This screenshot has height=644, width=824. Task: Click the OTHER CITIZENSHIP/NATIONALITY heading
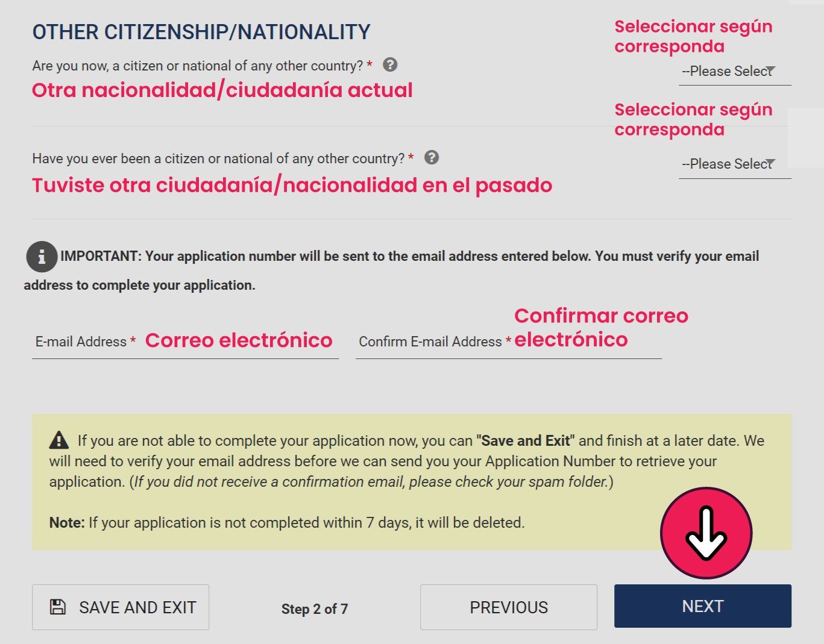[201, 32]
